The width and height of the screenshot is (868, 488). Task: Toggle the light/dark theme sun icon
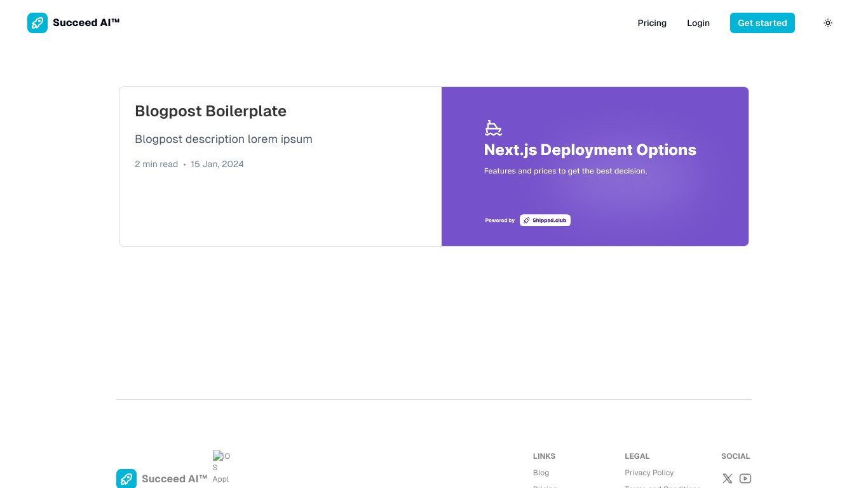point(828,23)
